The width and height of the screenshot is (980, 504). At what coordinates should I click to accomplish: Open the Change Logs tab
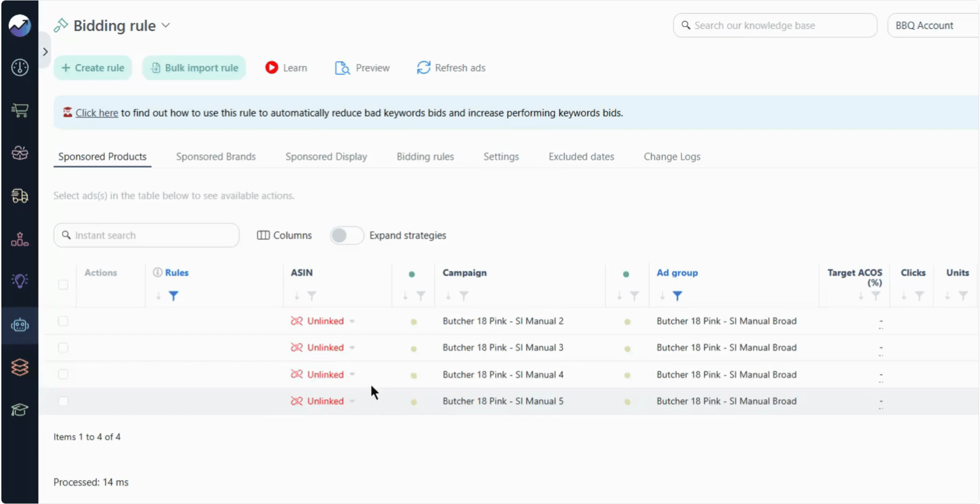click(x=672, y=157)
